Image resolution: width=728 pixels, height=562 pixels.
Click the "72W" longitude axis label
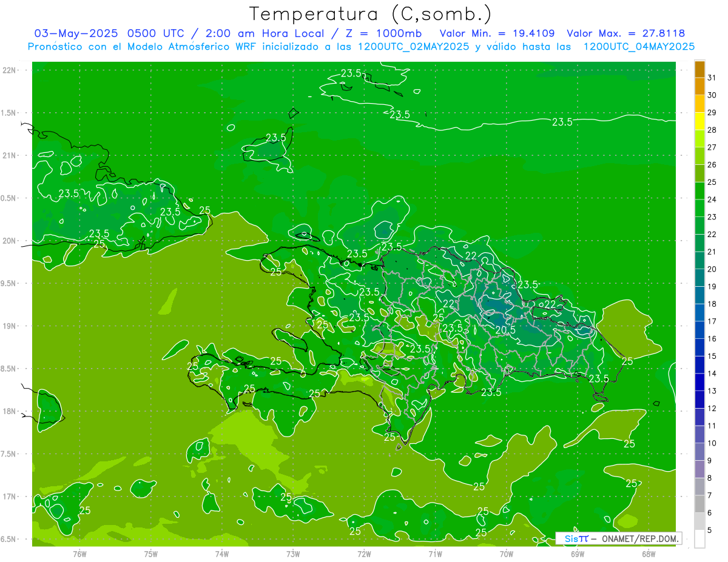364,554
